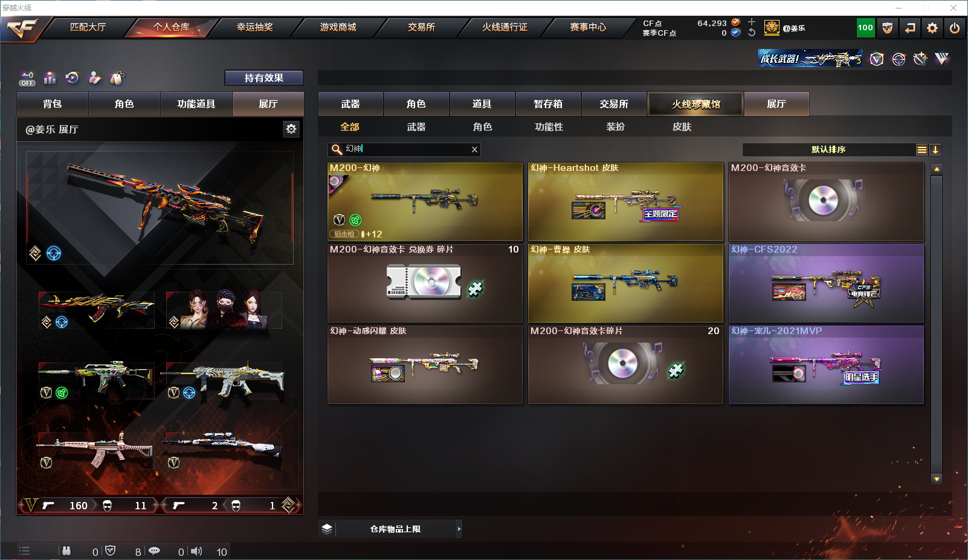Open the 默认排序 sort dropdown
Screen dimensions: 968x560
(828, 150)
